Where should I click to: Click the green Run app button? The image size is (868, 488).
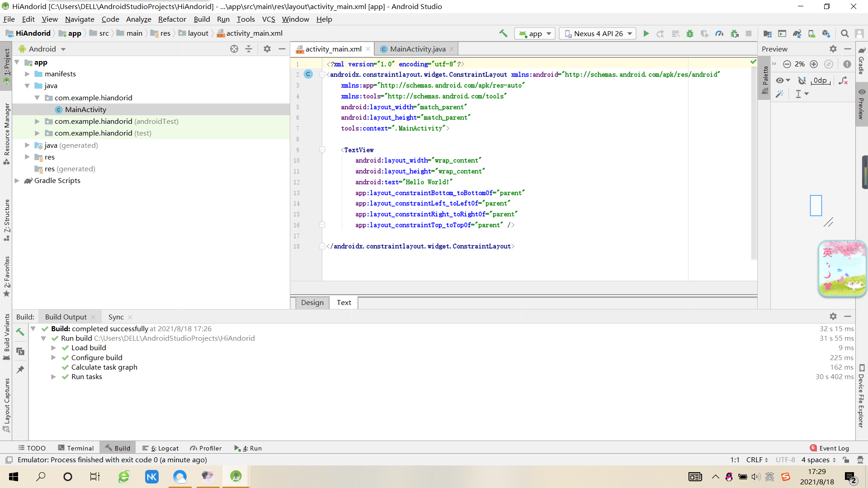(646, 33)
